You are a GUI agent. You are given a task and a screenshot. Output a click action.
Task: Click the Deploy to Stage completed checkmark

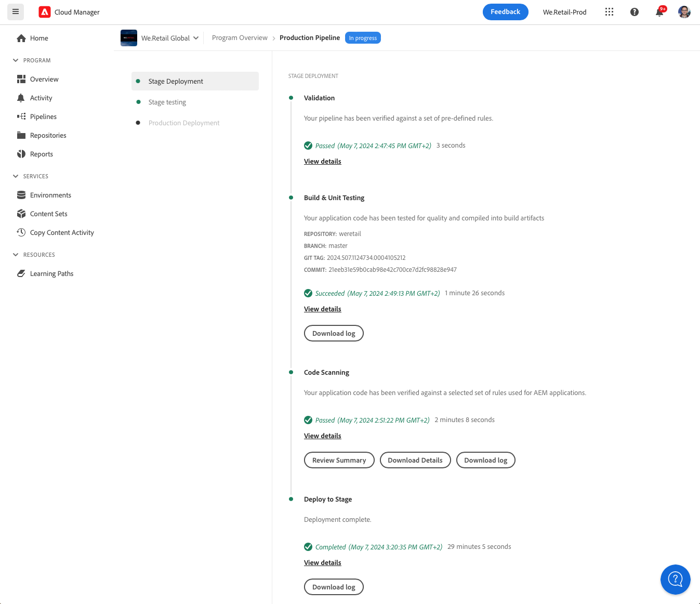pos(308,547)
